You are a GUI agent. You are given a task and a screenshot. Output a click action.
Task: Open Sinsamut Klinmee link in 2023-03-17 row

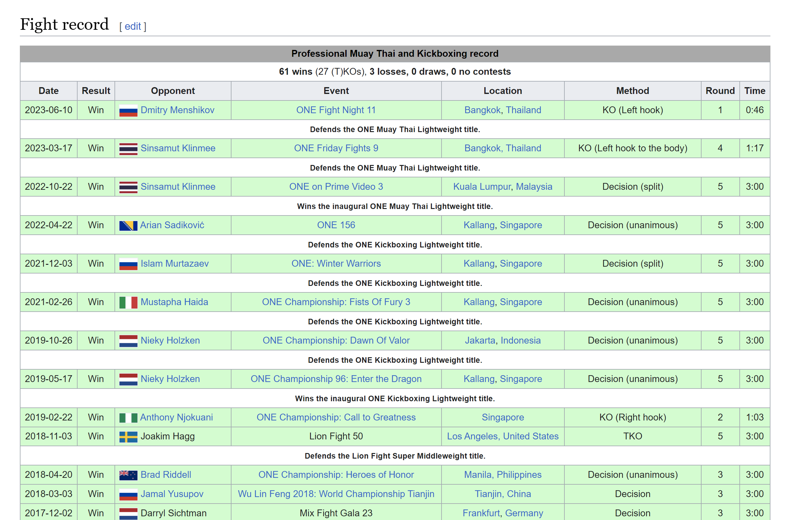[x=178, y=148]
